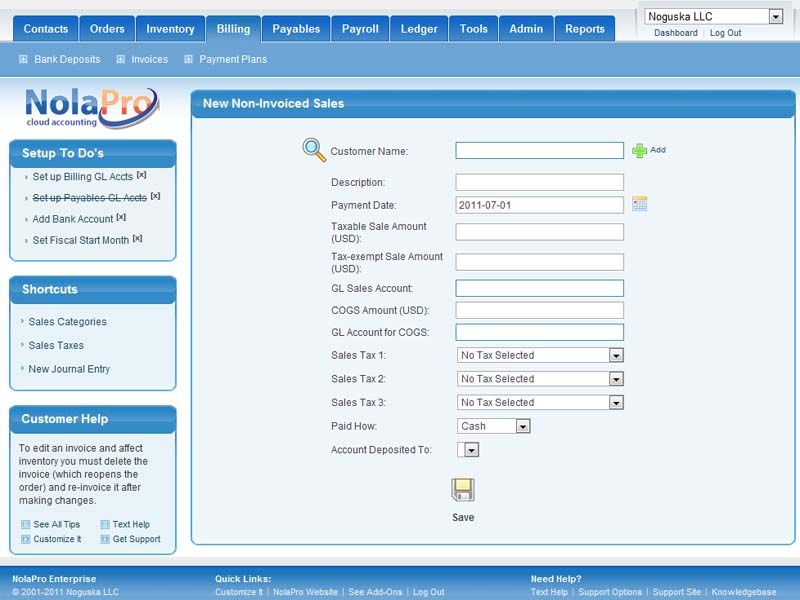Click into the Description input field
The image size is (800, 600).
pos(539,182)
